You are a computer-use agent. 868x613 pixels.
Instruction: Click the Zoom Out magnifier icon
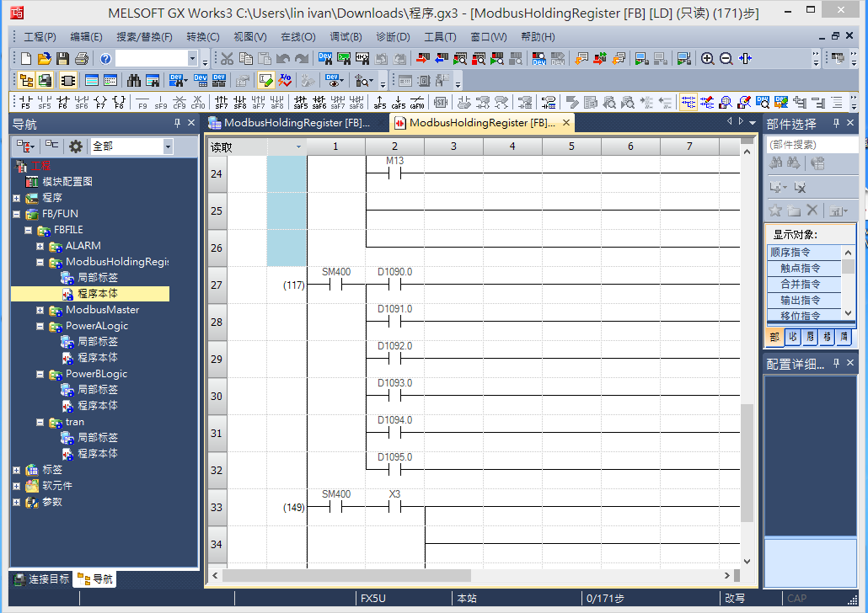pyautogui.click(x=726, y=59)
